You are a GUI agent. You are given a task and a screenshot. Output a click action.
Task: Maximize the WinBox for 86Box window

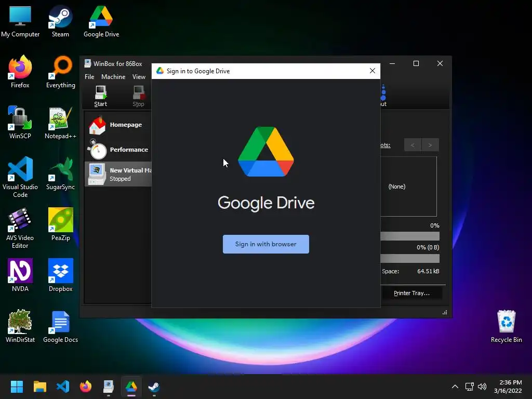pos(416,63)
